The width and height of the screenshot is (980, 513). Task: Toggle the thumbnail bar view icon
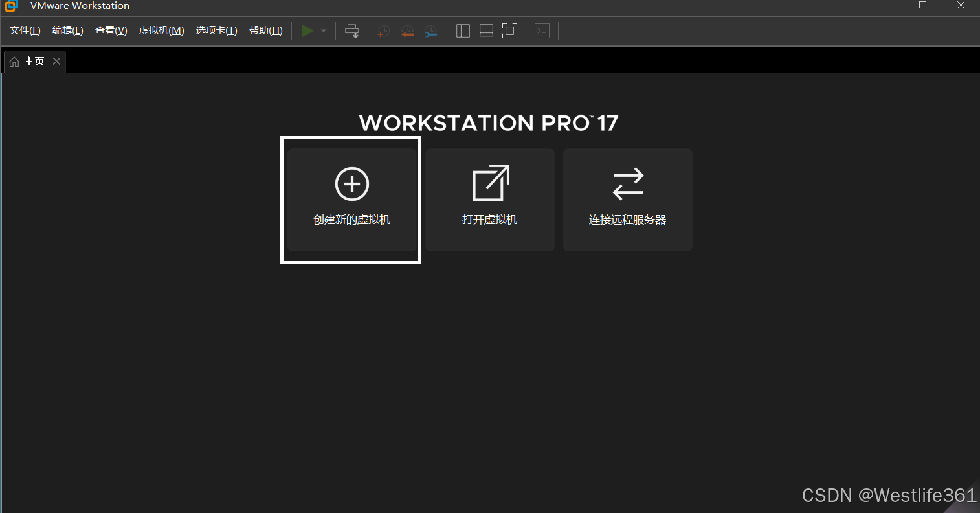486,30
